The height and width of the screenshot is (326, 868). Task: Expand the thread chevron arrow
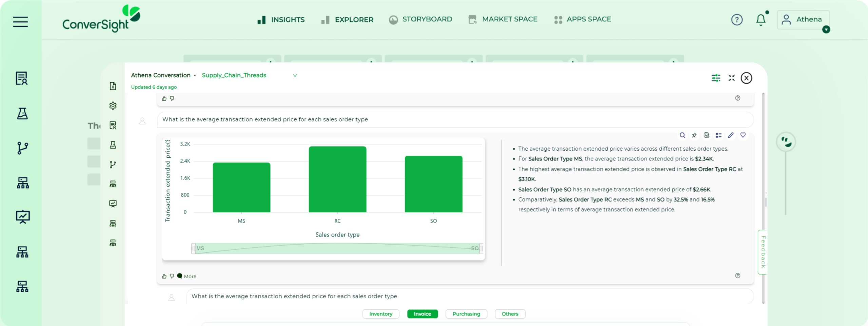[x=295, y=75]
